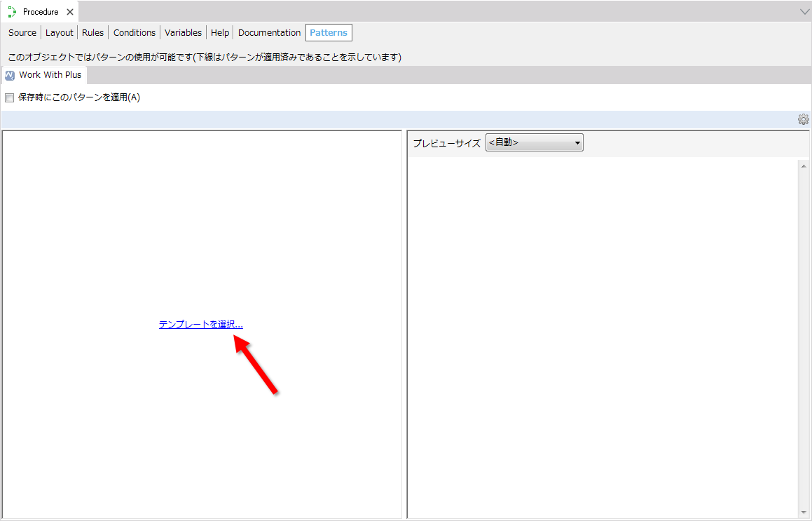Viewport: 812px width, 521px height.
Task: Click the テンプレートを選択... link
Action: tap(200, 325)
